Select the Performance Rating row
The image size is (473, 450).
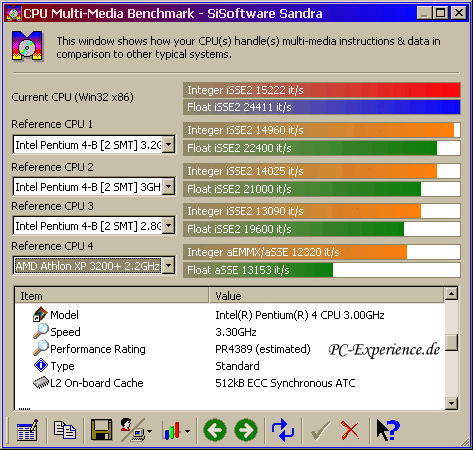click(x=229, y=349)
